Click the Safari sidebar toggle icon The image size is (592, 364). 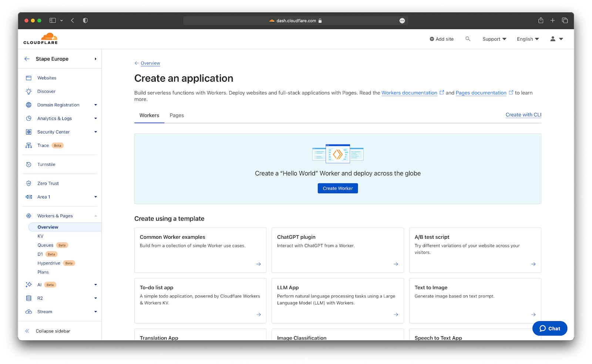[53, 21]
